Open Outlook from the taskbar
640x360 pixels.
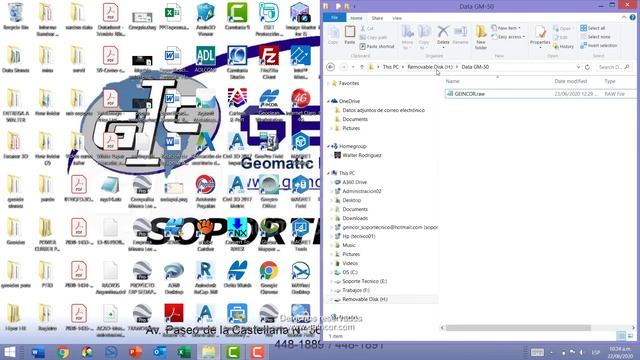coord(160,352)
